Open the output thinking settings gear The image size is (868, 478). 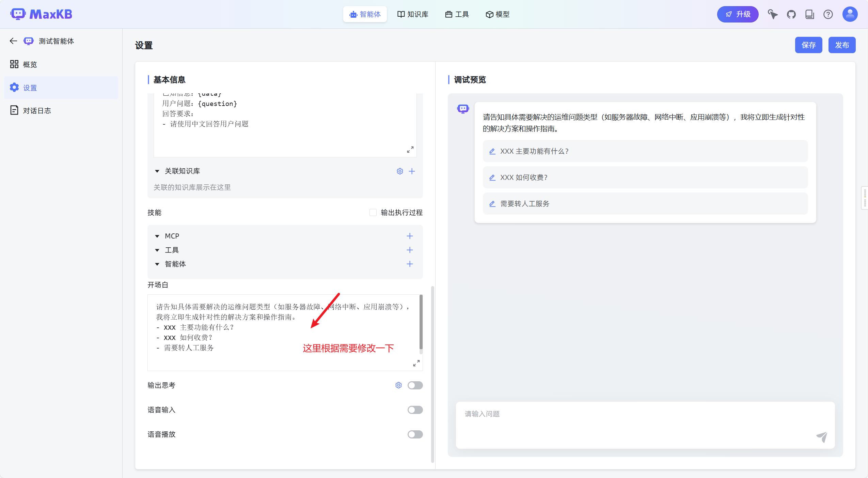click(x=398, y=385)
